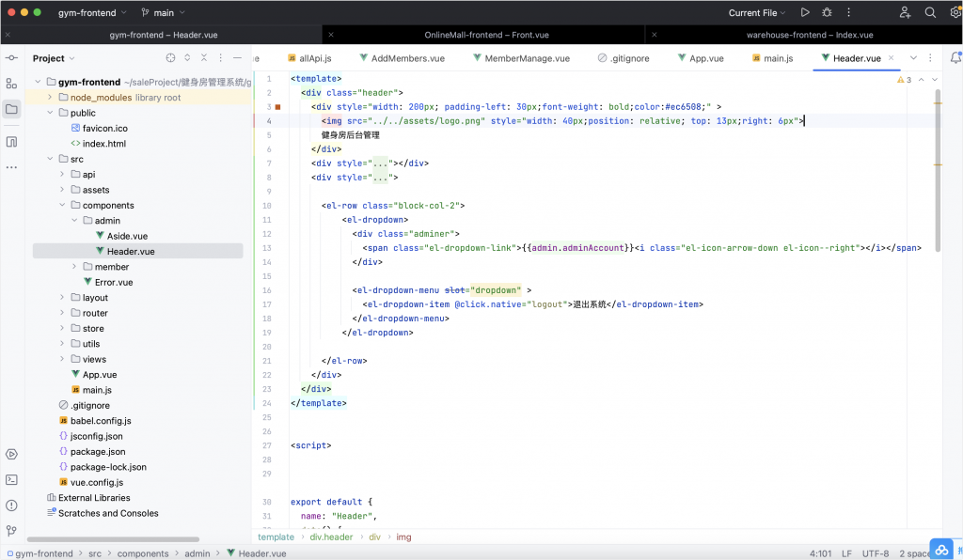This screenshot has width=963, height=560.
Task: Open the Problems tool window
Action: point(11,505)
